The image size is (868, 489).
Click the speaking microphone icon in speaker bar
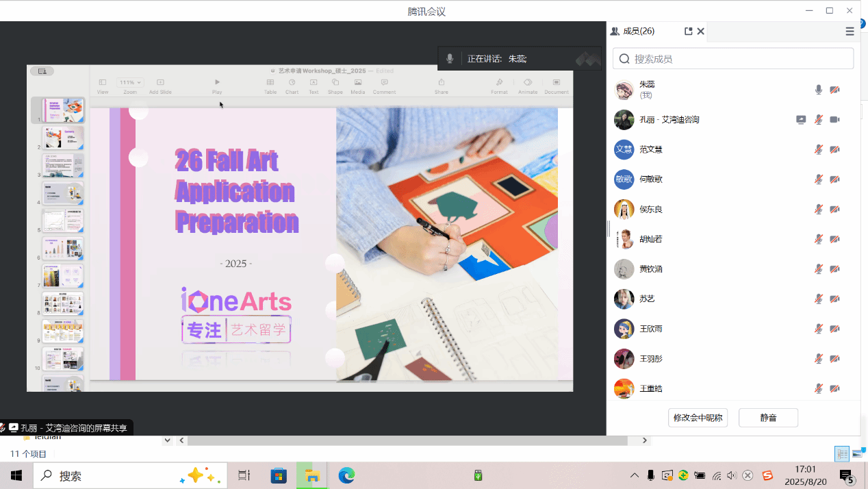(450, 59)
